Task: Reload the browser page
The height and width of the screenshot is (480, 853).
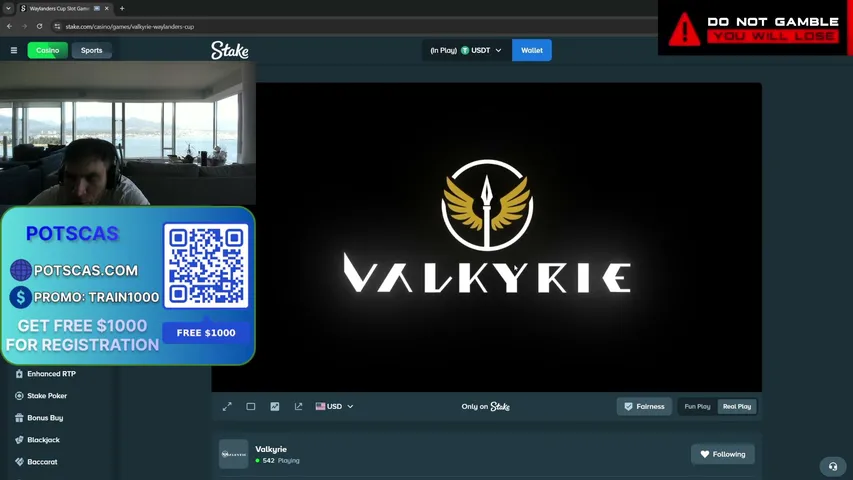Action: [x=39, y=26]
